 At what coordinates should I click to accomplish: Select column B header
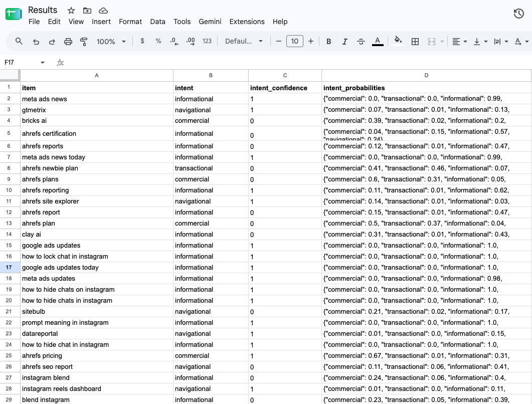coord(211,75)
